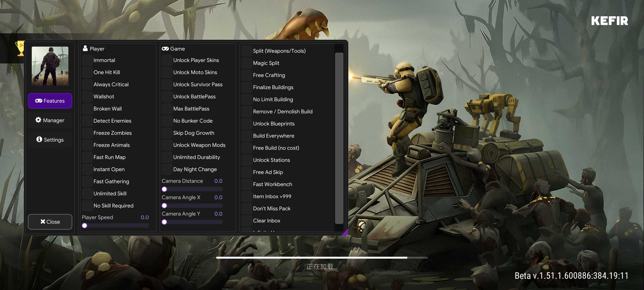
Task: Click the survivor avatar thumbnail
Action: coord(50,66)
